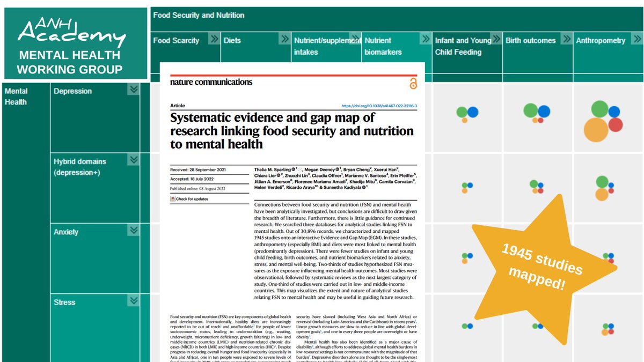Screen dimensions: 644x362
Task: Expand the Birth outcomes column chevron
Action: tap(566, 39)
